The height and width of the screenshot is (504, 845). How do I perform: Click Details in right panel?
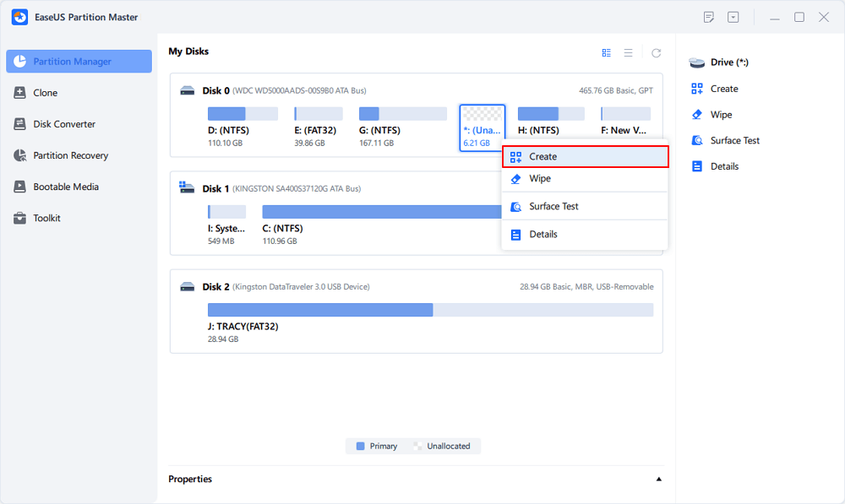724,166
